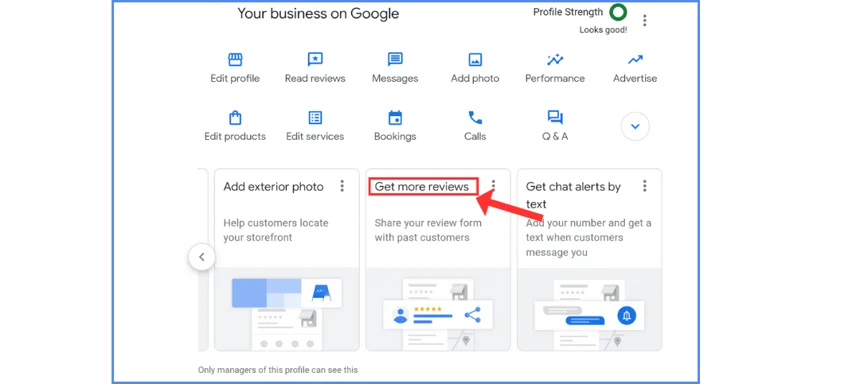This screenshot has height=384, width=860.
Task: Open the Read reviews star icon
Action: tap(315, 59)
